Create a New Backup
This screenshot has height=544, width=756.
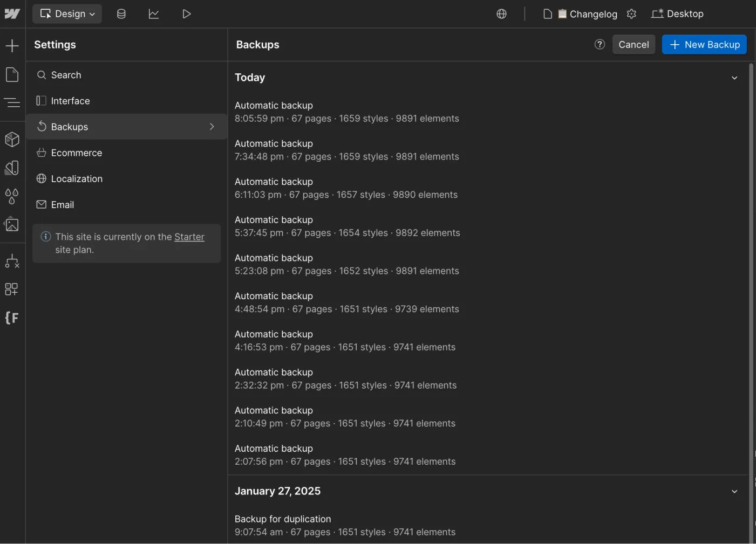pos(704,44)
